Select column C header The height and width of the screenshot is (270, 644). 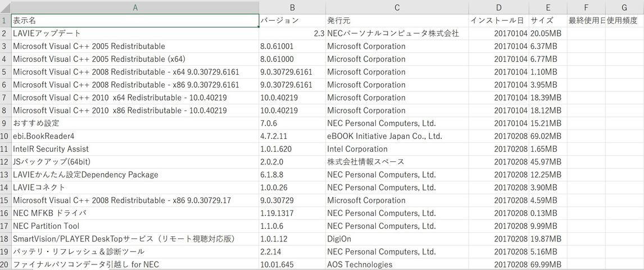tap(397, 7)
